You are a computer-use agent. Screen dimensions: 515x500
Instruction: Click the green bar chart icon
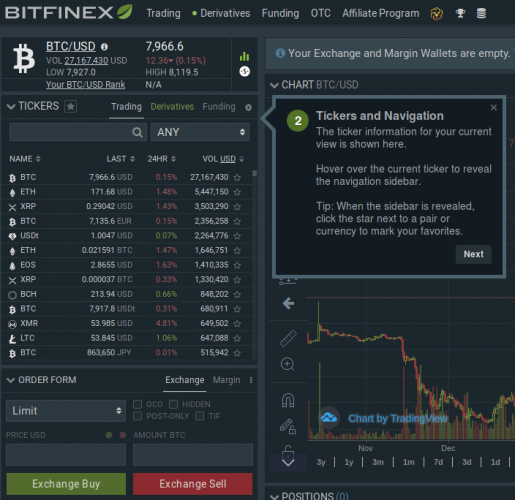[x=244, y=56]
